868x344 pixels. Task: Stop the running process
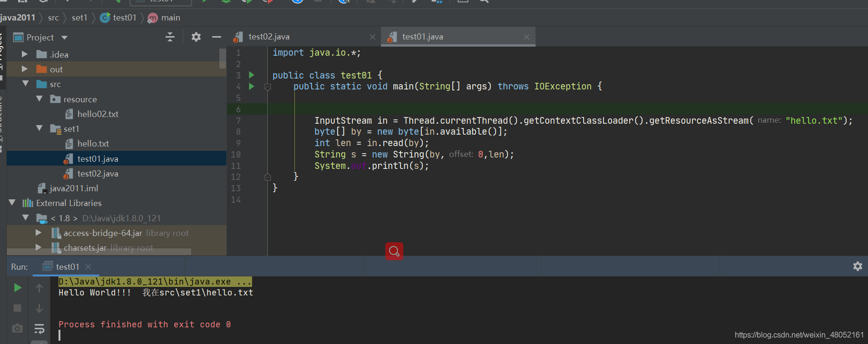tap(17, 308)
